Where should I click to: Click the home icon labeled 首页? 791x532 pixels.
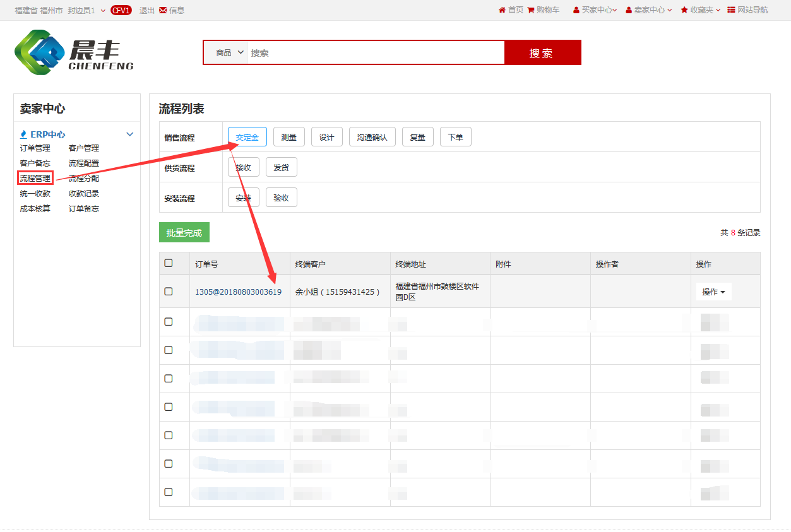pyautogui.click(x=503, y=10)
